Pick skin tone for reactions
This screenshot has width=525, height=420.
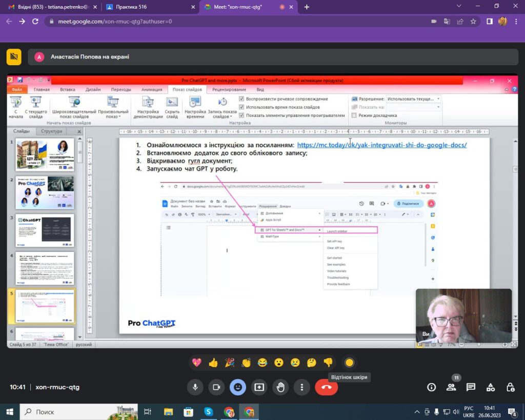[349, 363]
